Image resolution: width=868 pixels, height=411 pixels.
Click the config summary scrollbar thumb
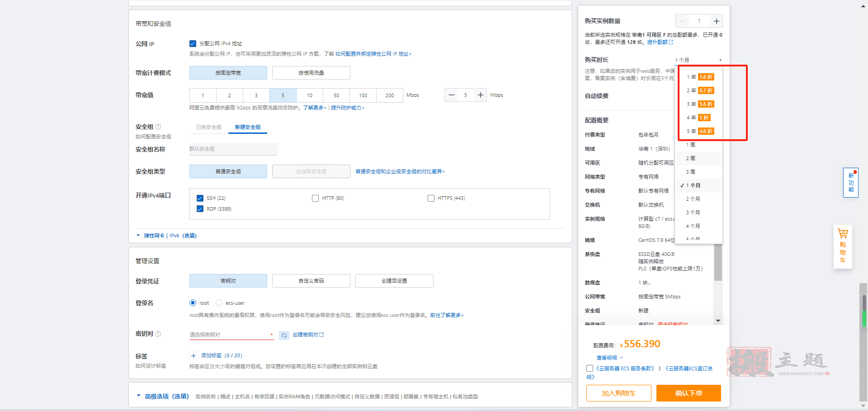coord(718,262)
